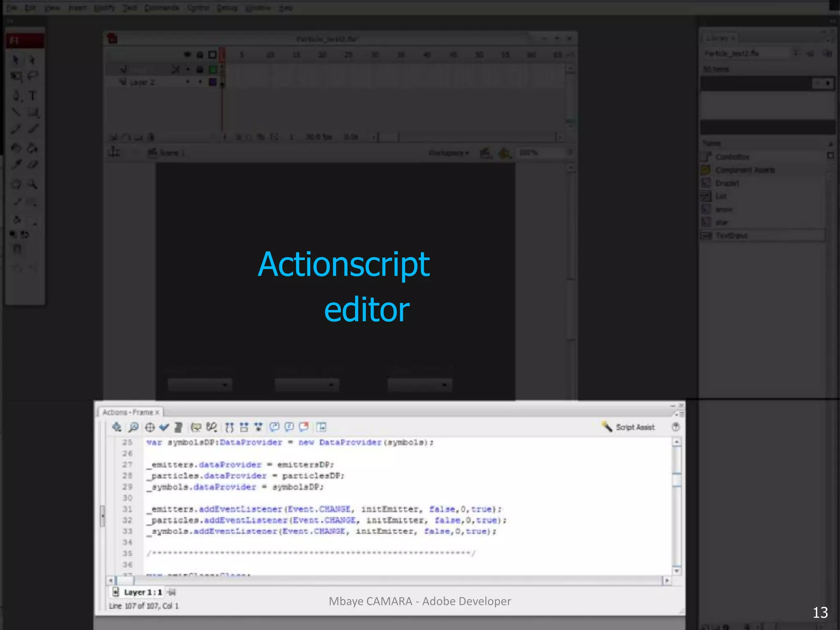Open the Workspace dropdown
Image resolution: width=840 pixels, height=630 pixels.
[448, 153]
